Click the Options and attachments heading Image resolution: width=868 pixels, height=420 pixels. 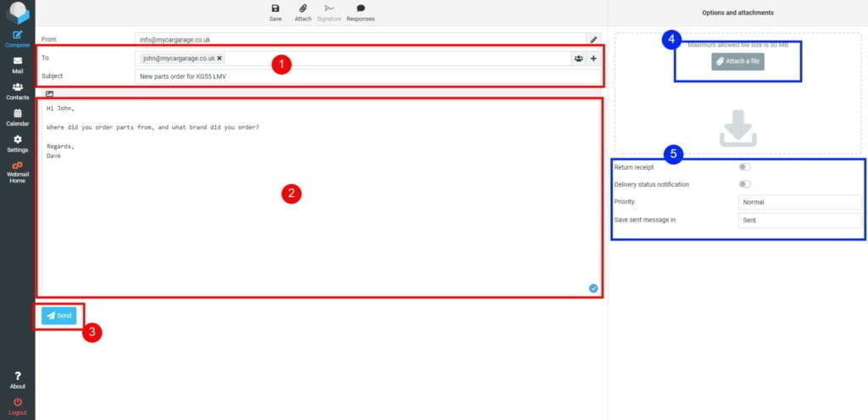click(x=738, y=12)
